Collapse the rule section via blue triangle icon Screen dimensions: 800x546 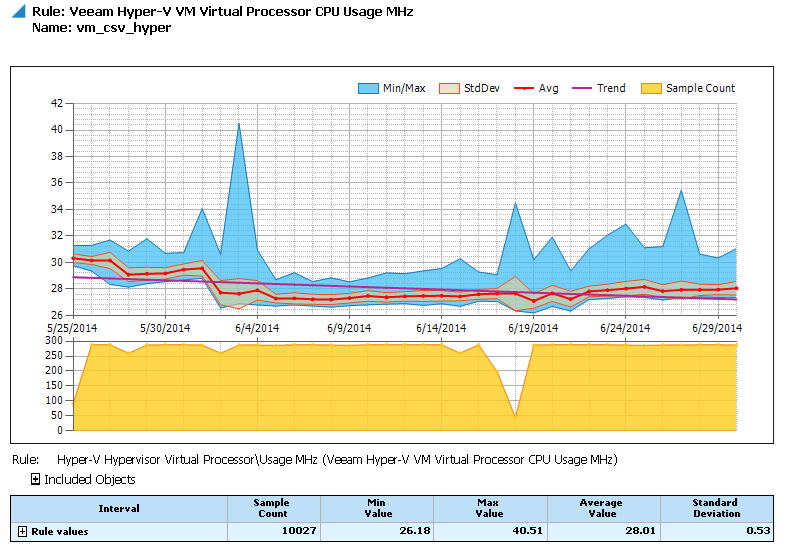(x=18, y=11)
